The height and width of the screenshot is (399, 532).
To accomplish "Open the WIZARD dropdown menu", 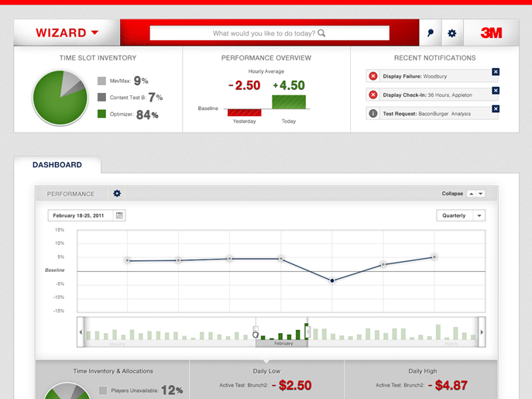I will (67, 33).
